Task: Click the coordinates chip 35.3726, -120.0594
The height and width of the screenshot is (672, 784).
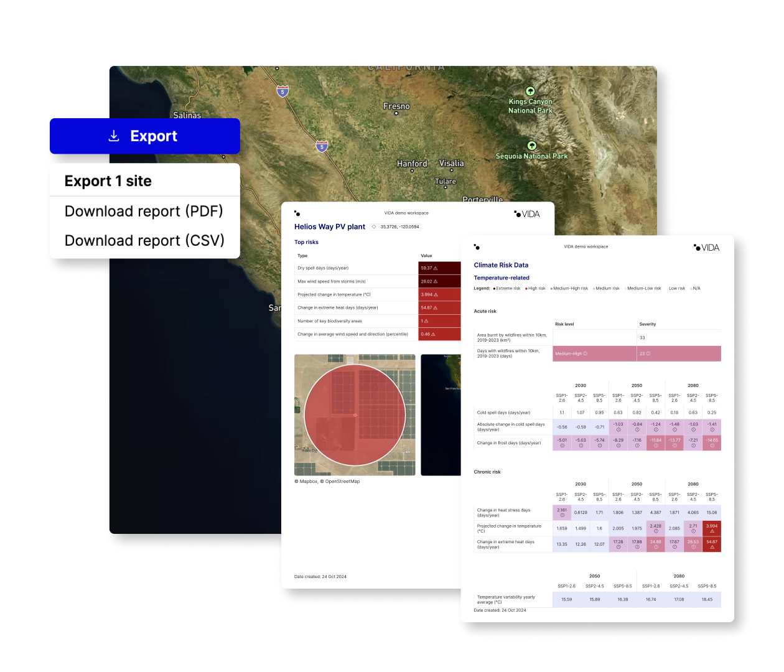Action: coord(396,227)
